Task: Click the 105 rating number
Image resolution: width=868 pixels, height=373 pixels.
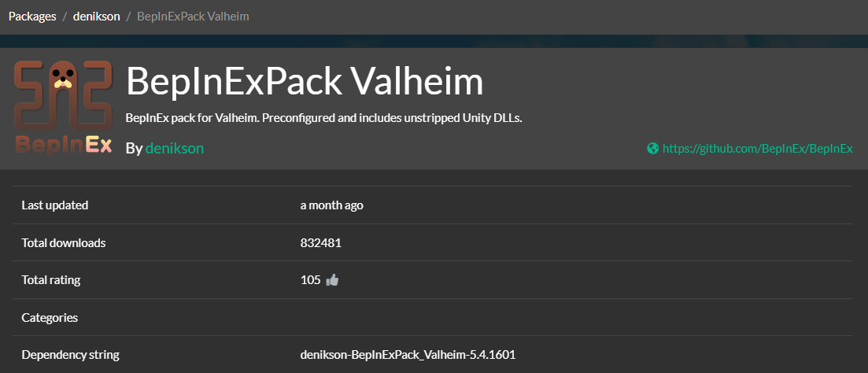Action: point(310,279)
